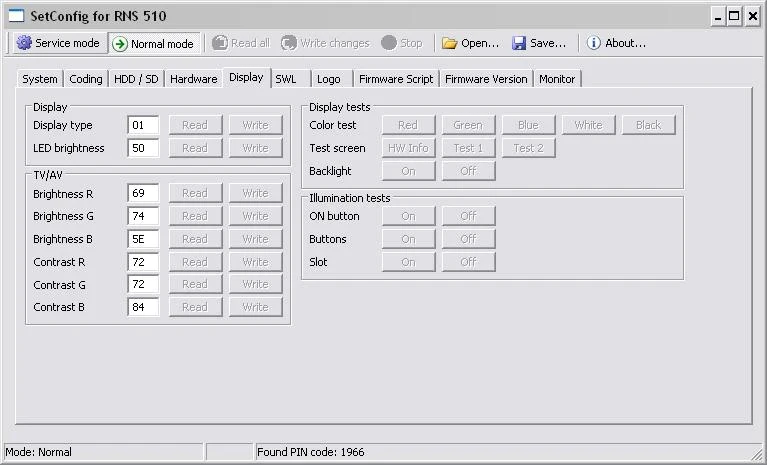Click the Stop toolbar button
This screenshot has width=767, height=465.
point(402,43)
